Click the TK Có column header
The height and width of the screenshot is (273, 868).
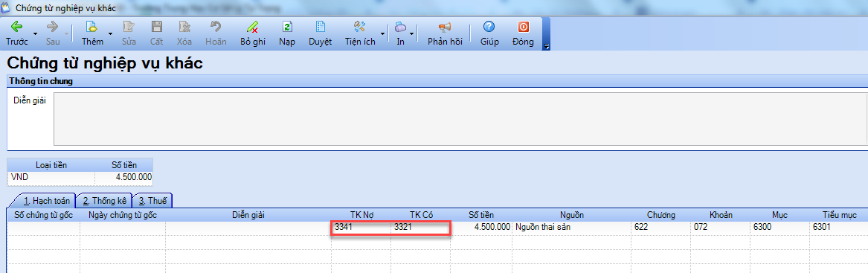click(421, 214)
